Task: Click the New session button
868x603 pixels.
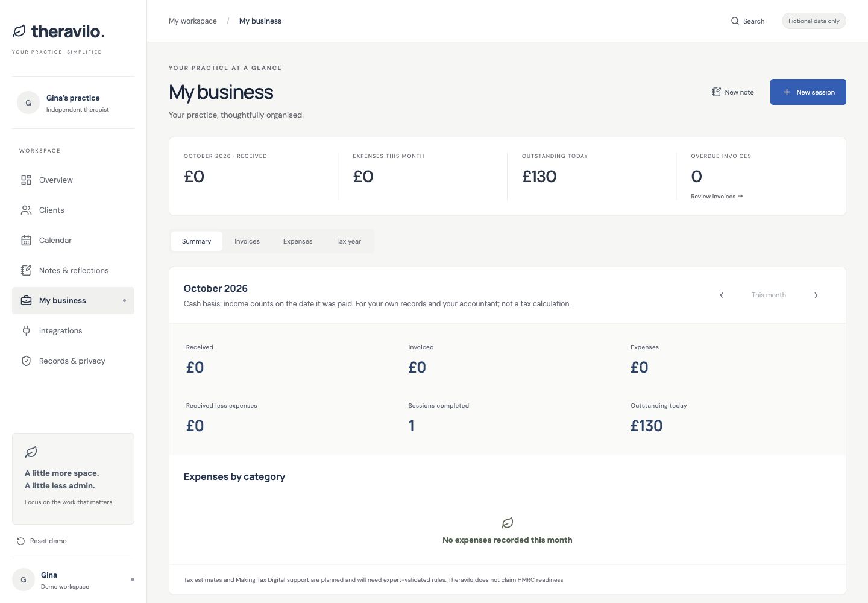Action: [x=808, y=92]
